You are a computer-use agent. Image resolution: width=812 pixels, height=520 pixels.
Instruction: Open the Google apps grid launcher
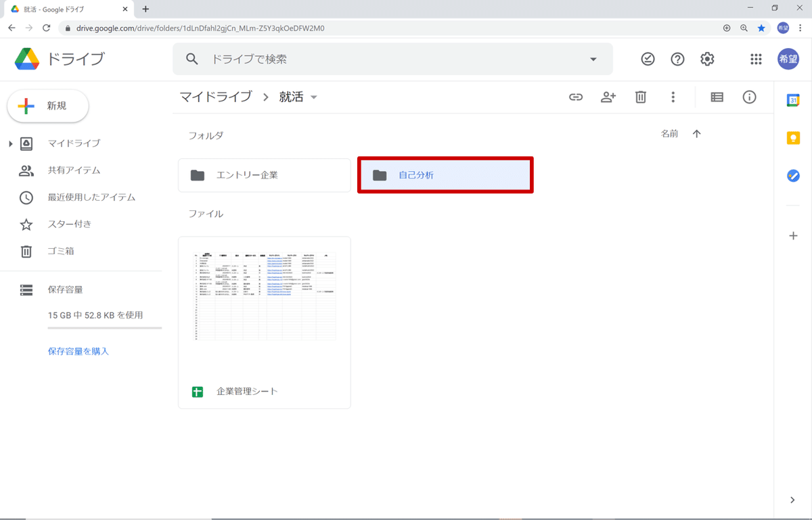(x=756, y=59)
